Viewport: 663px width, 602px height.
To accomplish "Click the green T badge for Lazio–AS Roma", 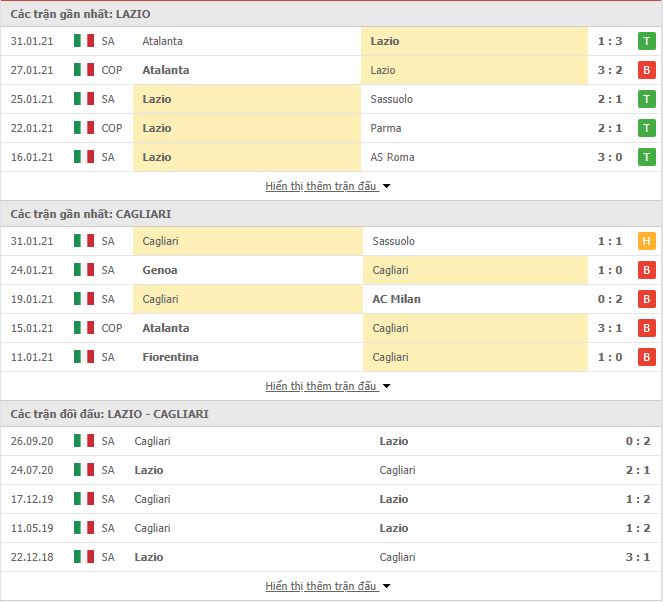I will coord(646,157).
